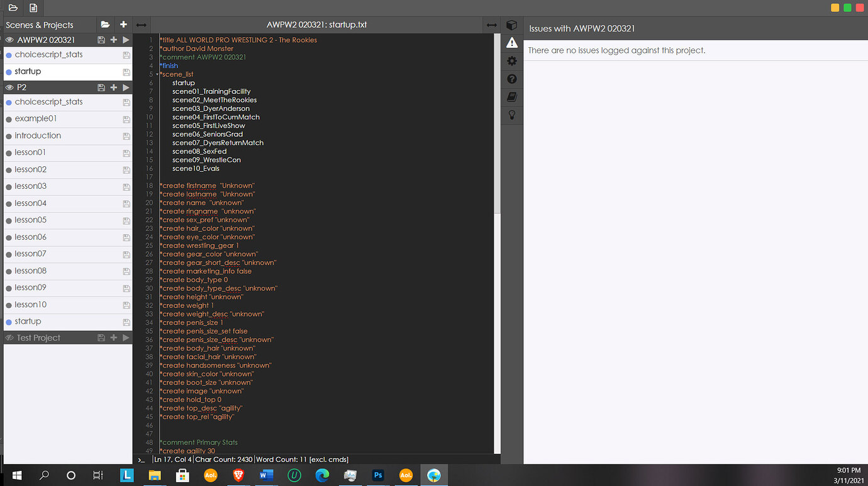The image size is (868, 486).
Task: Toggle visibility of the P2 project
Action: [9, 87]
